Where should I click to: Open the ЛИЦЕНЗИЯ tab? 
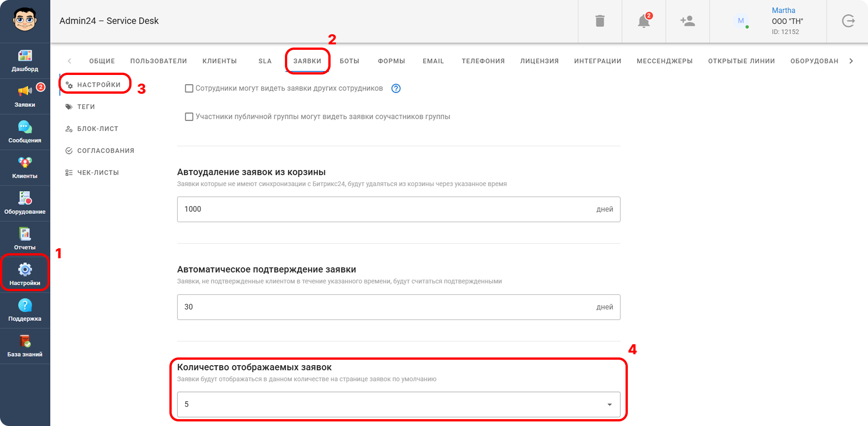539,61
